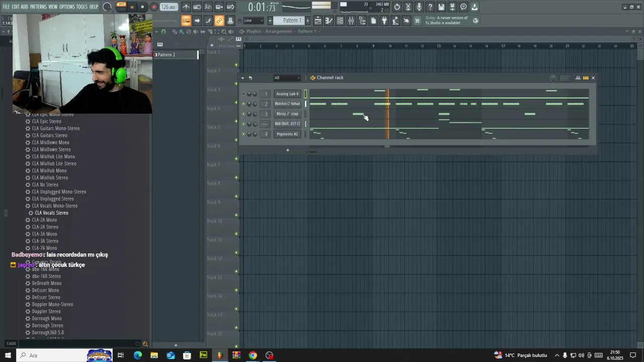Click the 126.000 tempo field
The height and width of the screenshot is (362, 644).
tap(169, 7)
